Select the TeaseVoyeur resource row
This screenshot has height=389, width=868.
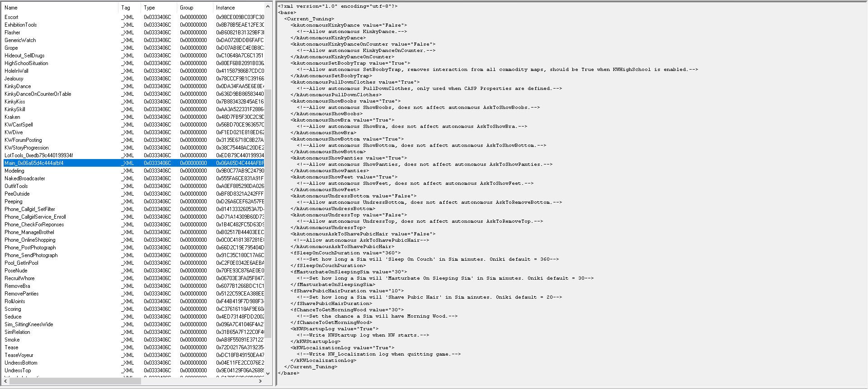coord(134,355)
